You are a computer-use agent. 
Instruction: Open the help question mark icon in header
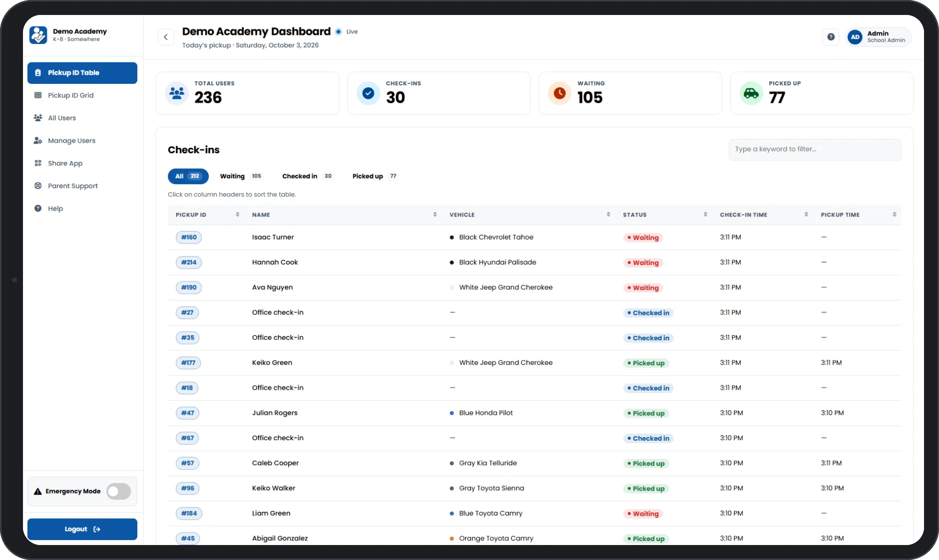point(831,37)
